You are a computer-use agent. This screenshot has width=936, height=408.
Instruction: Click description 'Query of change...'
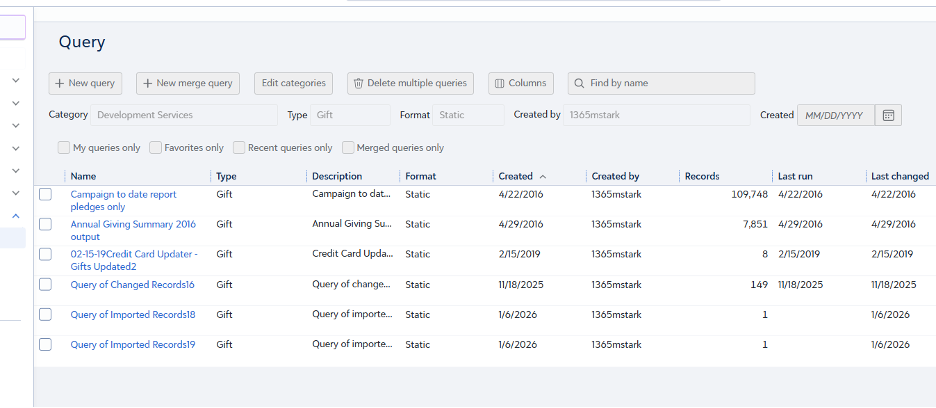pyautogui.click(x=352, y=284)
